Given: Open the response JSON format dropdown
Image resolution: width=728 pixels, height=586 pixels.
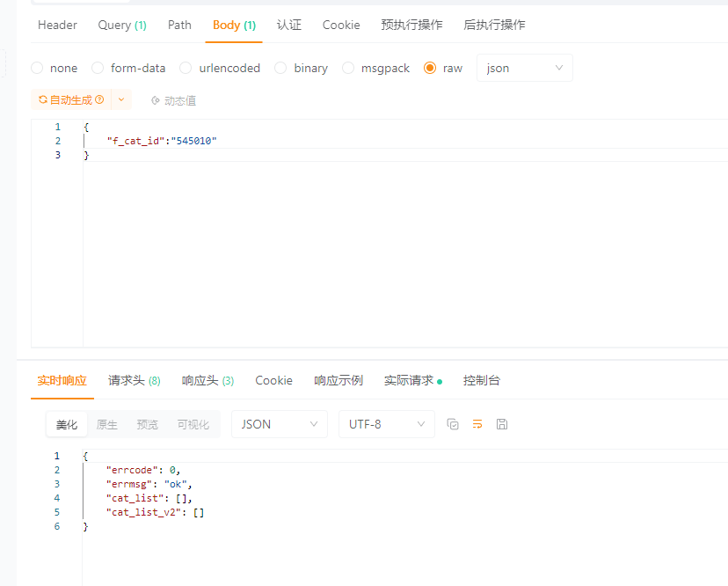Looking at the screenshot, I should [280, 424].
